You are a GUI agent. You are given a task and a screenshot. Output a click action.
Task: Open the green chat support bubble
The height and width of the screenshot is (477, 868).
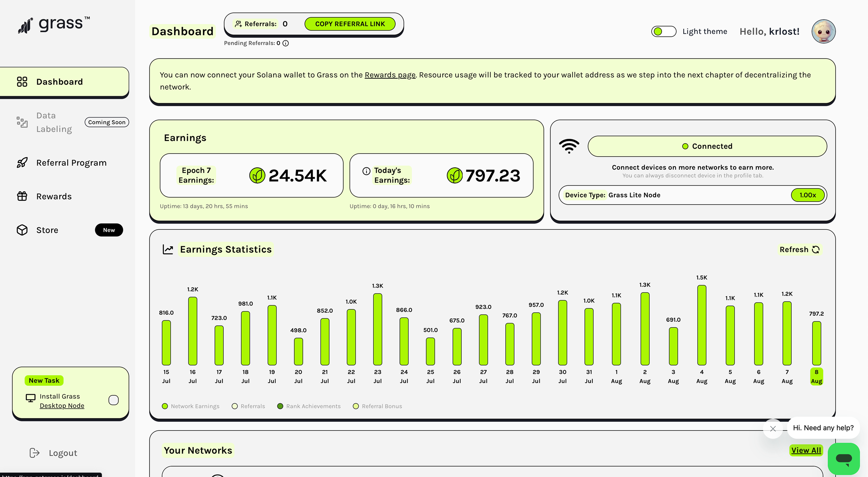coord(844,459)
